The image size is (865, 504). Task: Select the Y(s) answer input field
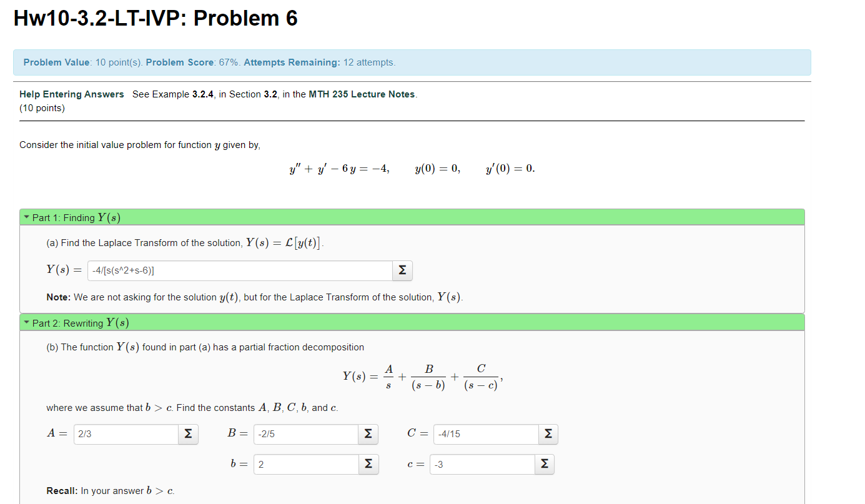[x=239, y=270]
